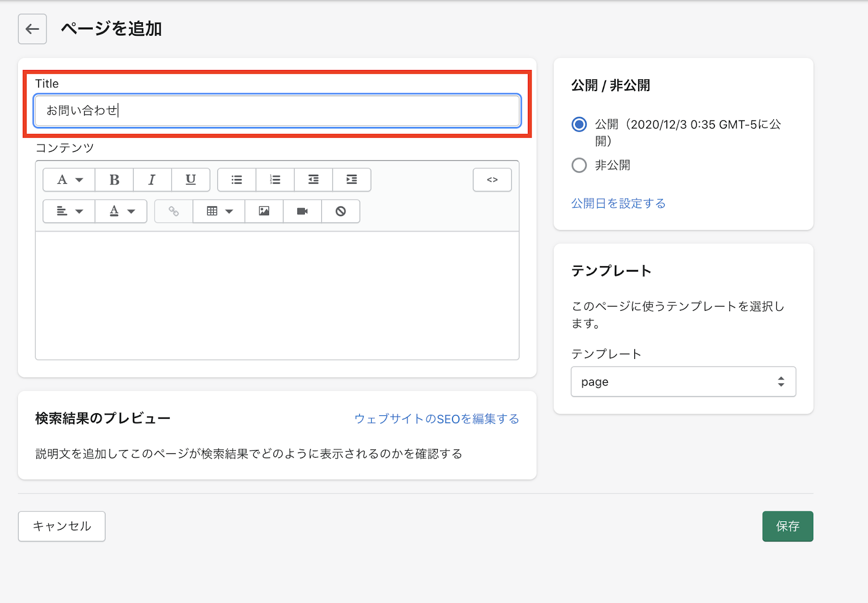Screen dimensions: 868x603
Task: Apply underline formatting
Action: tap(190, 180)
